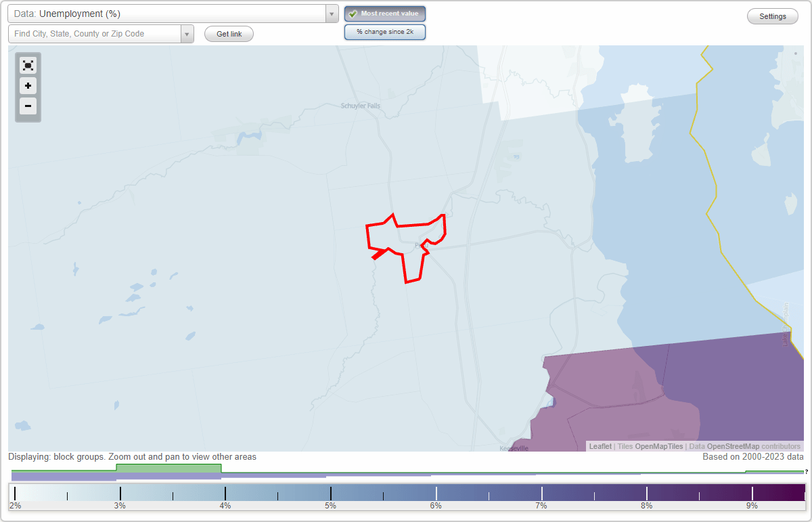
Task: Click the 5% mark on color scale
Action: point(330,505)
